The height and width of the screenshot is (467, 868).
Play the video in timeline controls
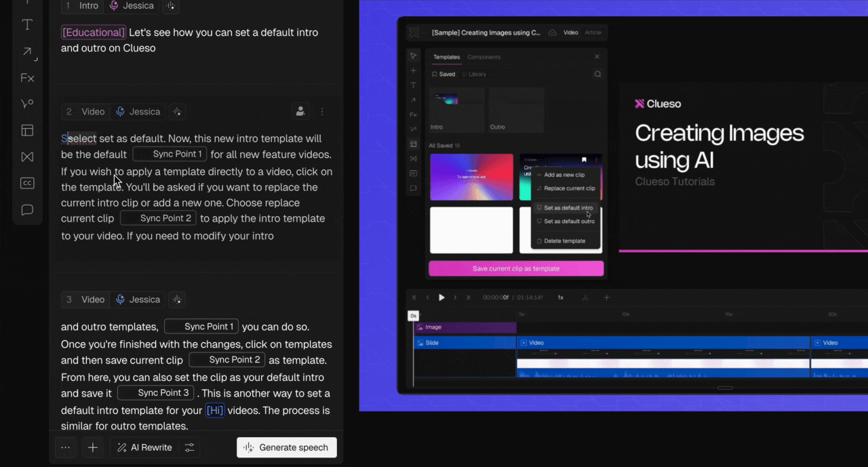coord(441,298)
